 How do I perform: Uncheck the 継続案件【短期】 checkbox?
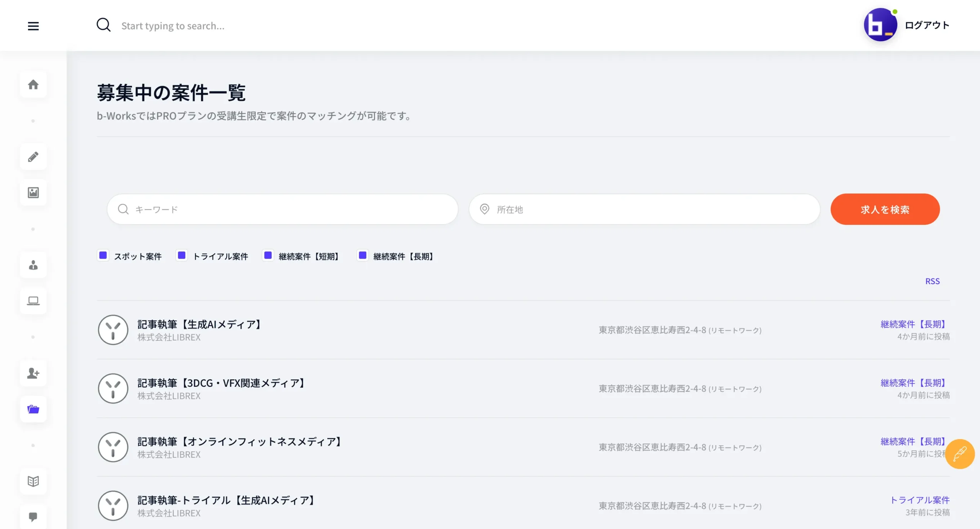tap(268, 256)
